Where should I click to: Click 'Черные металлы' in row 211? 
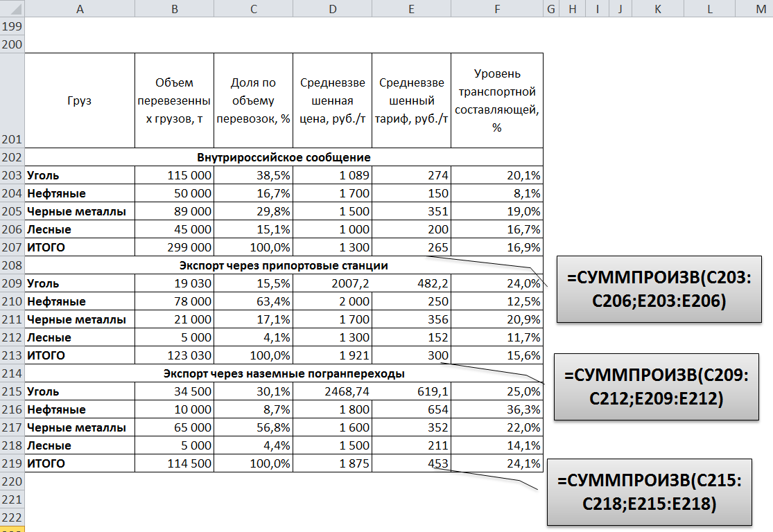80,319
